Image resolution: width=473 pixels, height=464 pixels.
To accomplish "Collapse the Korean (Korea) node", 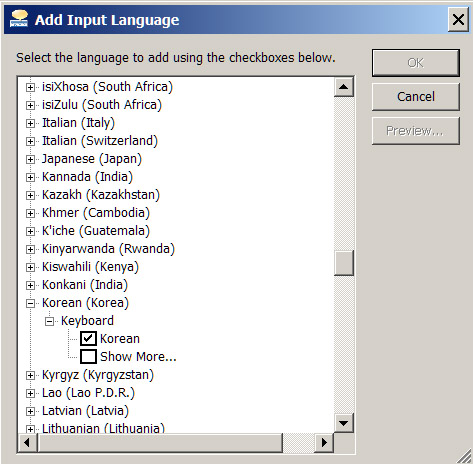I will click(x=30, y=303).
